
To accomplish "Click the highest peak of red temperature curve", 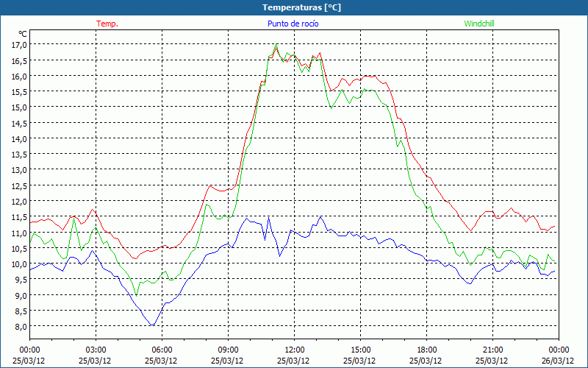I will coord(276,45).
